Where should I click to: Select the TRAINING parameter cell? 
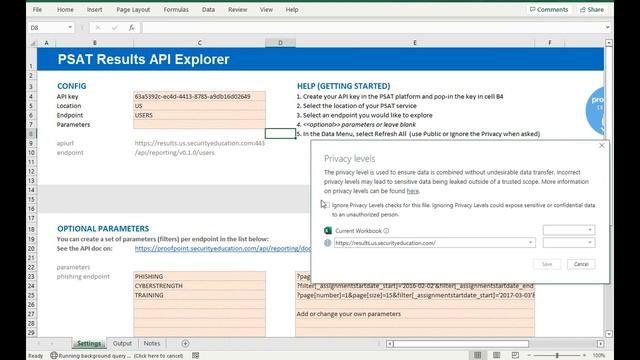pos(199,295)
